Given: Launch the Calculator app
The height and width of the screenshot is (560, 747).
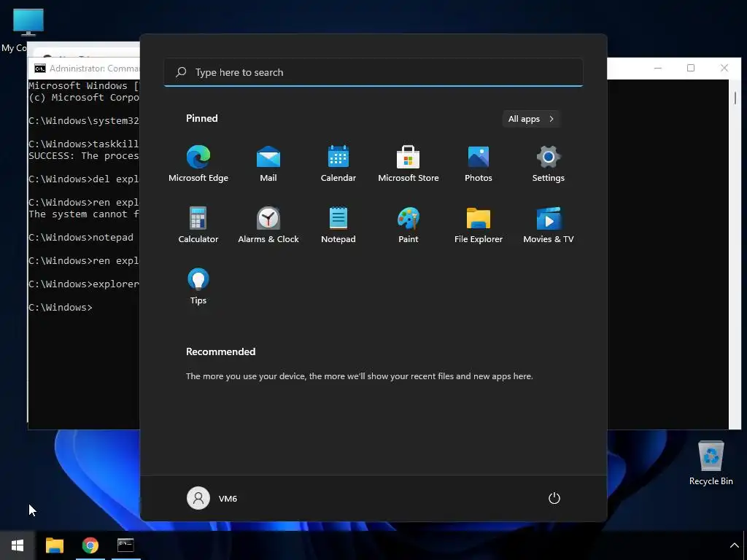Looking at the screenshot, I should coord(198,225).
